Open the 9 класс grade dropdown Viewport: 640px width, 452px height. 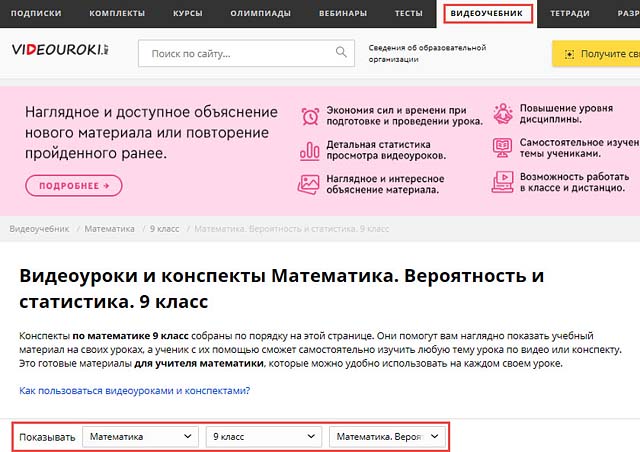(264, 437)
